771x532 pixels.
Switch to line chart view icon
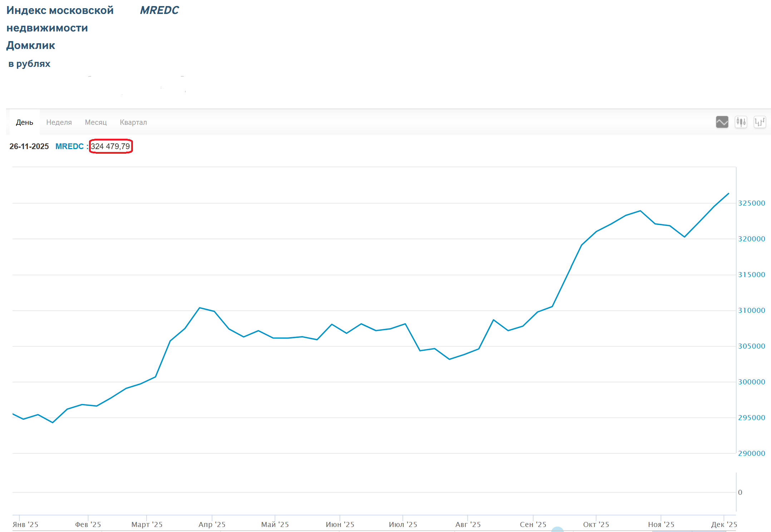pyautogui.click(x=722, y=122)
